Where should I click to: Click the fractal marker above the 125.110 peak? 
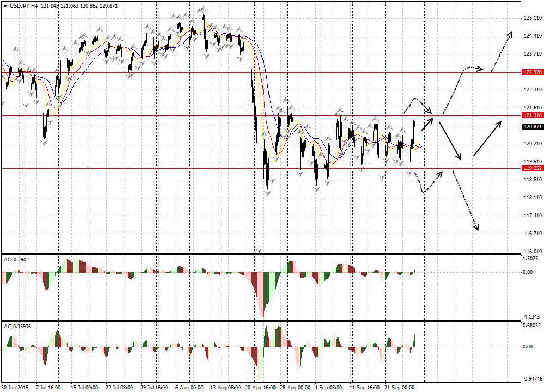pos(202,9)
